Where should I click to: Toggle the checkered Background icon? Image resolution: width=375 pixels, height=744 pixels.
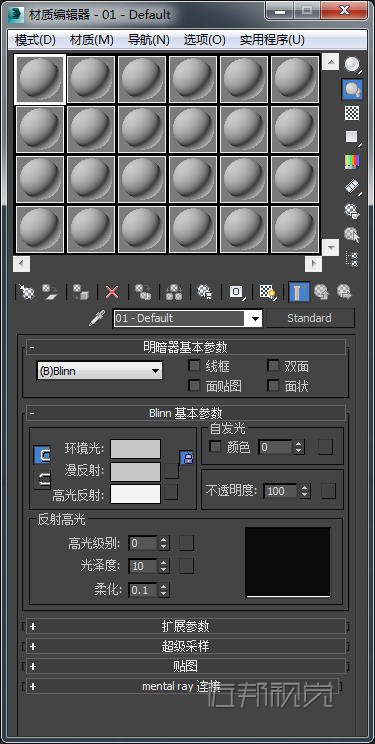pos(352,113)
